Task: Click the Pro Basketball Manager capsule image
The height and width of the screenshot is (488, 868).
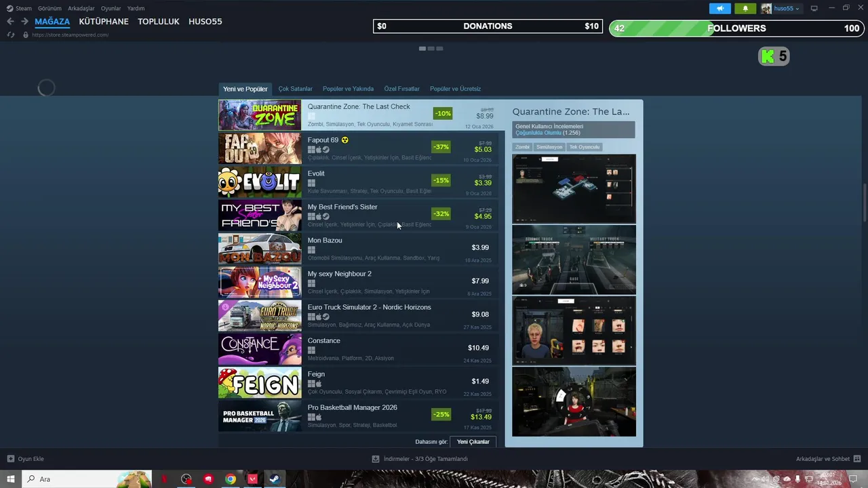Action: coord(260,416)
